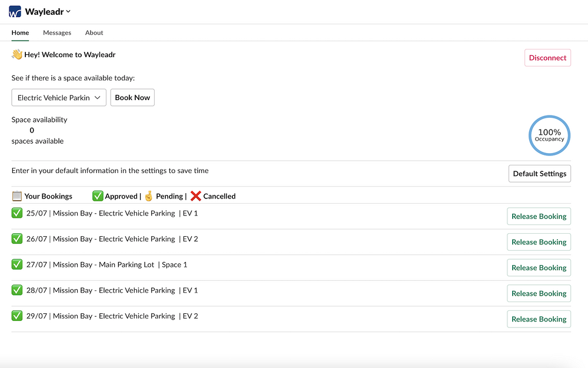The image size is (588, 368).
Task: Click the green check for 29/07 booking
Action: point(17,316)
